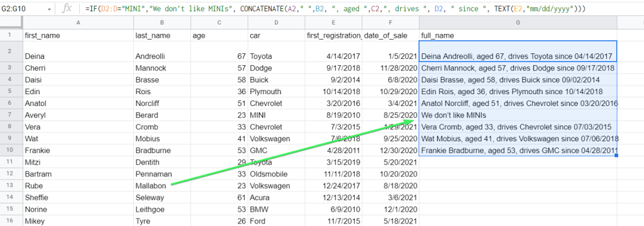This screenshot has width=644, height=226.
Task: Select the Bartram cell
Action: pyautogui.click(x=79, y=174)
